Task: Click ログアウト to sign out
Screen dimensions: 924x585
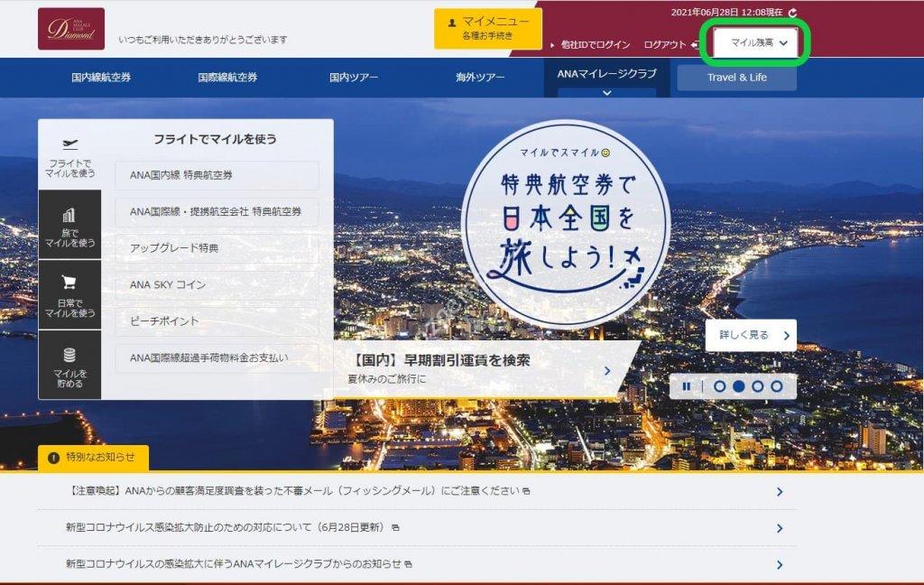Action: coord(665,45)
